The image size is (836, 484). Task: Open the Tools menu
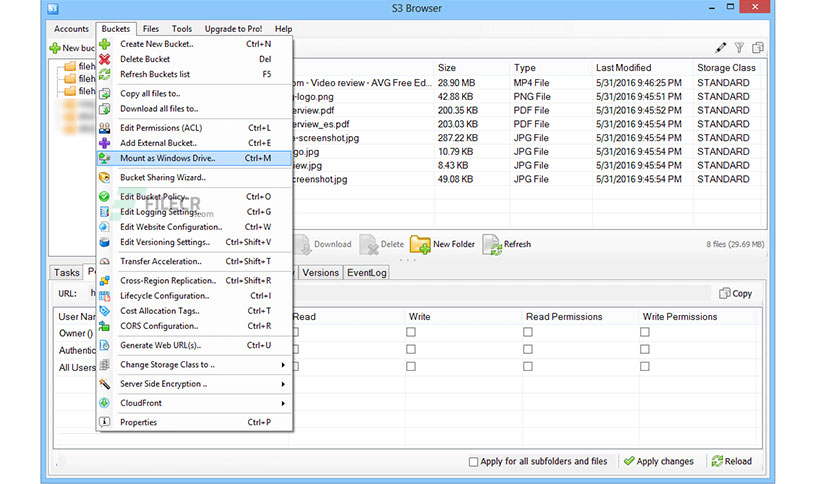tap(182, 29)
